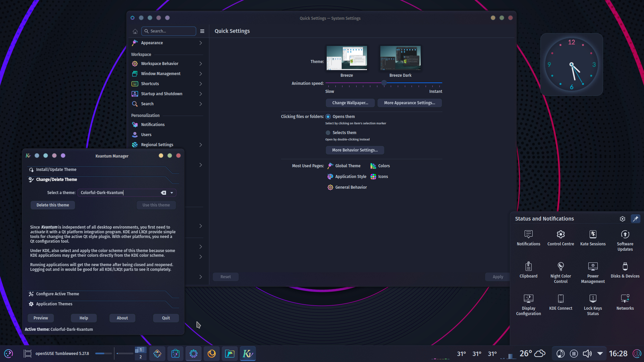Click the About button in Kvantum
The image size is (644, 362).
point(122,318)
